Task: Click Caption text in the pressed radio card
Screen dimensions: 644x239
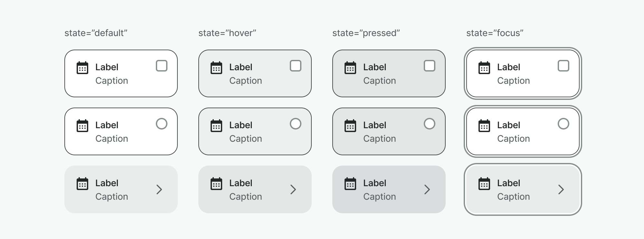Action: [x=380, y=139]
